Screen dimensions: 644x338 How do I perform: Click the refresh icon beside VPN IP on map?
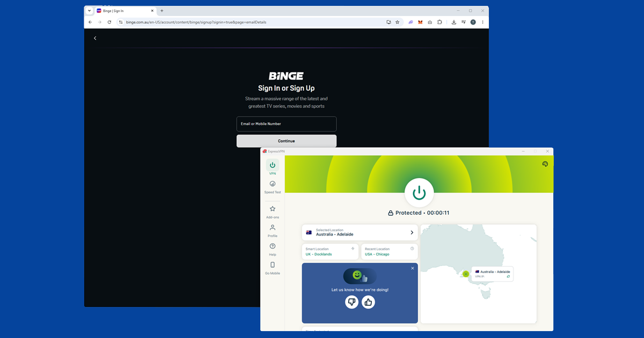[508, 276]
